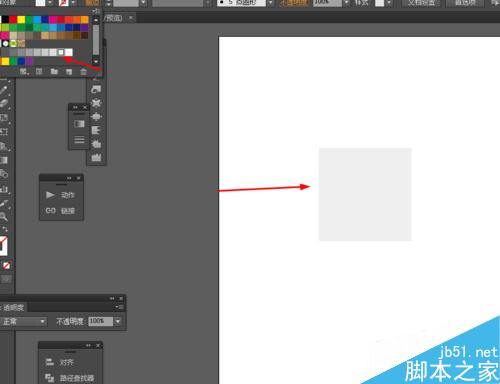
Task: Pick the black swatch in top row
Action: 5,19
